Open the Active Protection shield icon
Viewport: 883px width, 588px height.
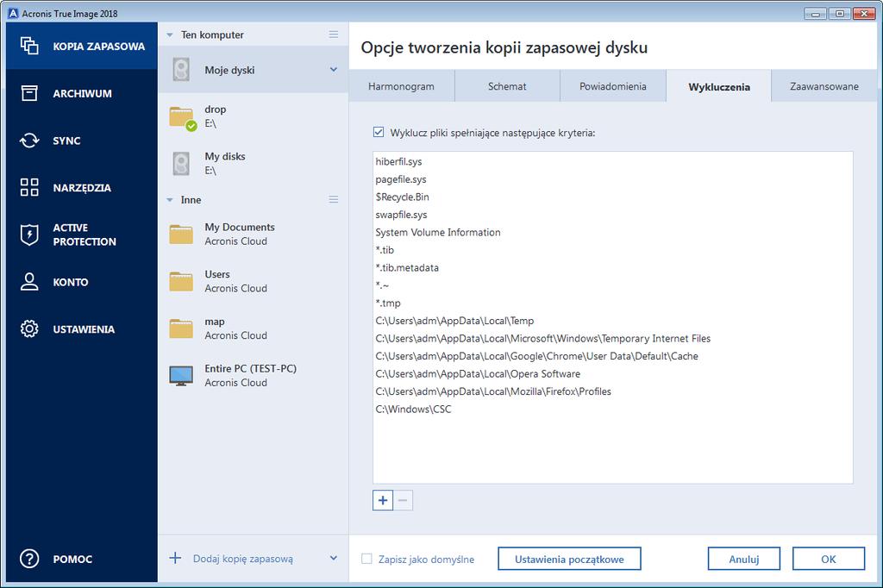click(29, 235)
